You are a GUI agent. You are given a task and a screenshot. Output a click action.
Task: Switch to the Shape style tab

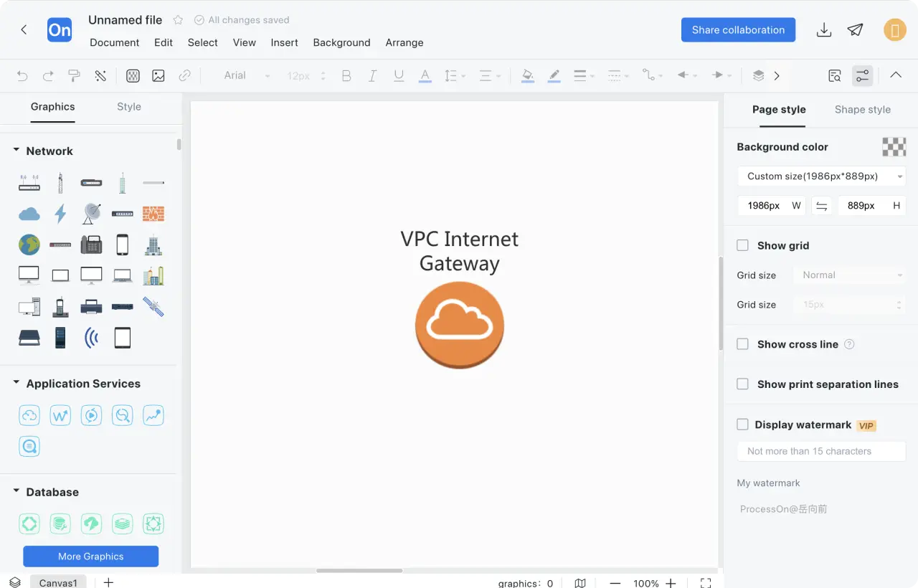(862, 110)
